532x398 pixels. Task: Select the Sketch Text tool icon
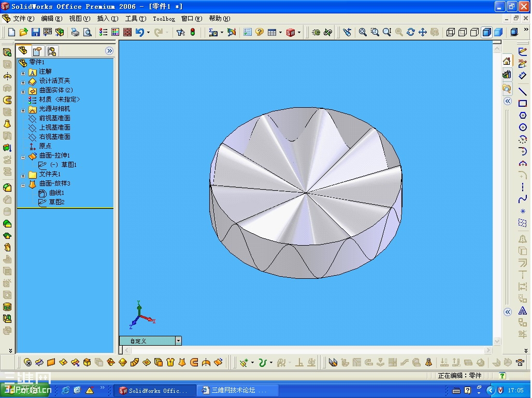523,311
